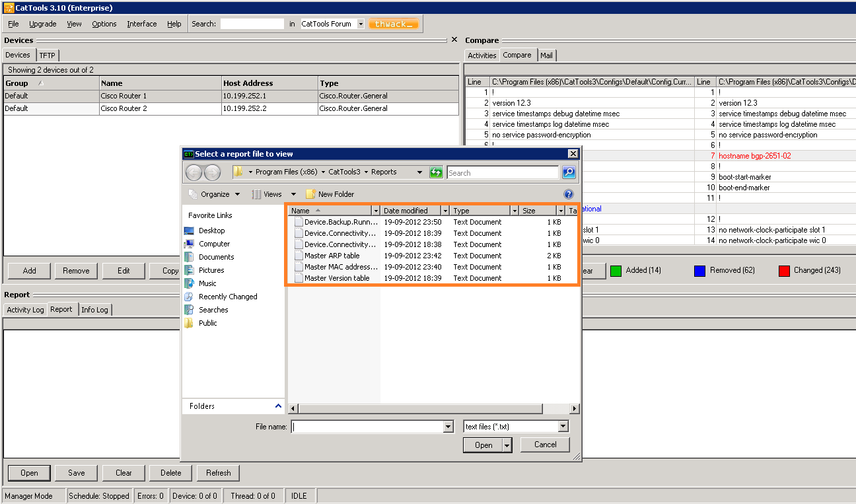Viewport: 856px width, 504px height.
Task: Click Delete in the Report panel
Action: click(x=170, y=473)
